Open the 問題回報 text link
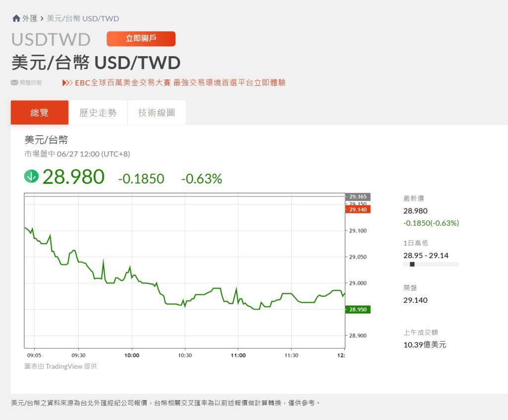508x420 pixels. pos(31,83)
